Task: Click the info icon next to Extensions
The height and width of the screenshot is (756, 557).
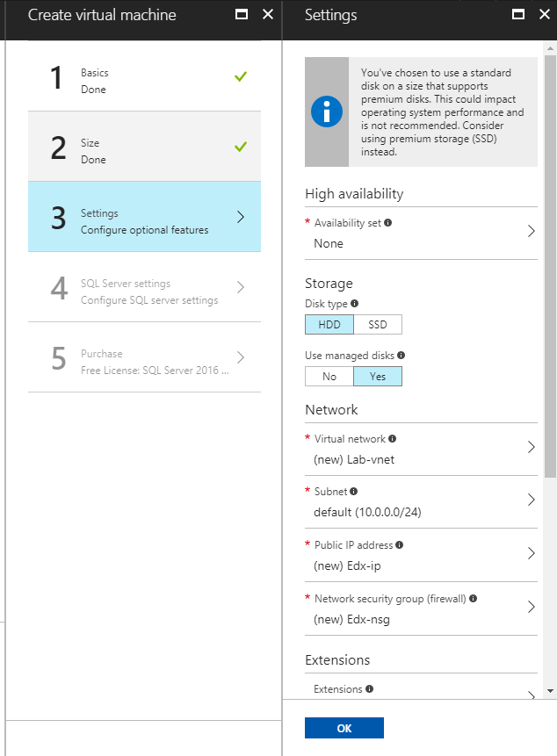Action: 369,689
